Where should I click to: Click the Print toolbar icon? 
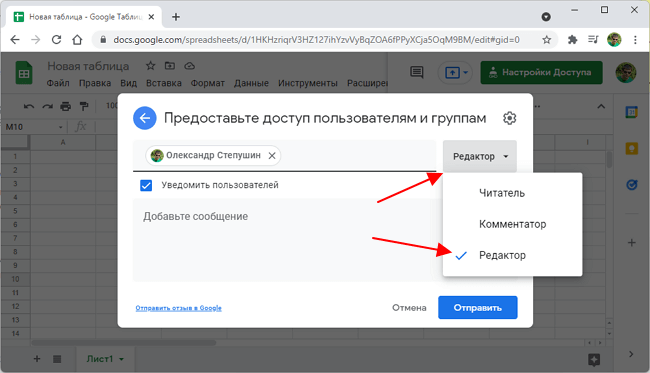[x=65, y=107]
